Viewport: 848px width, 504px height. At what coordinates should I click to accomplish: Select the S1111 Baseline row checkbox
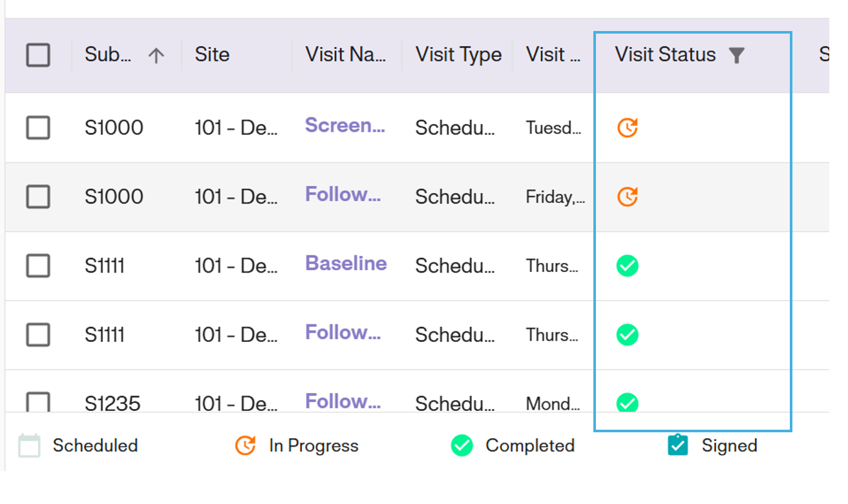click(x=38, y=266)
